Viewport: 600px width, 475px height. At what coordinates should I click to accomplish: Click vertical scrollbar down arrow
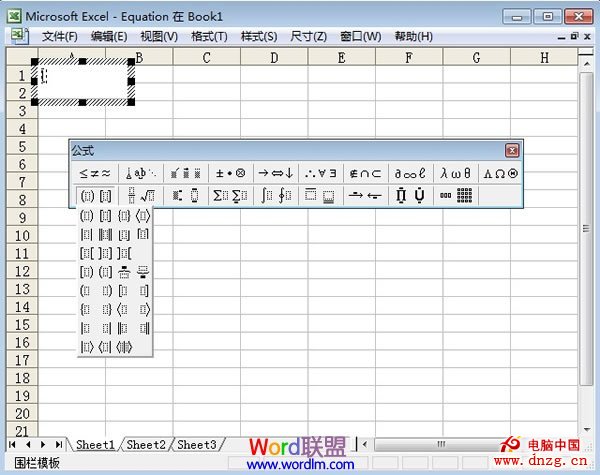coord(586,429)
